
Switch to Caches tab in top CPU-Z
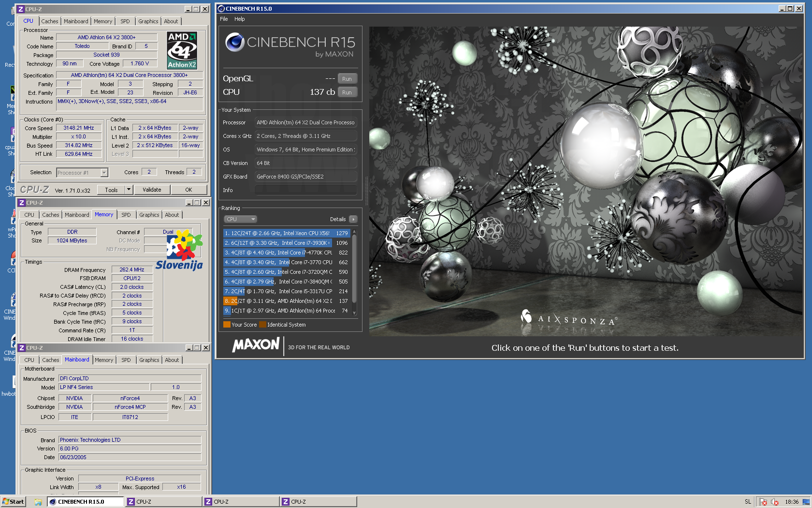click(49, 21)
